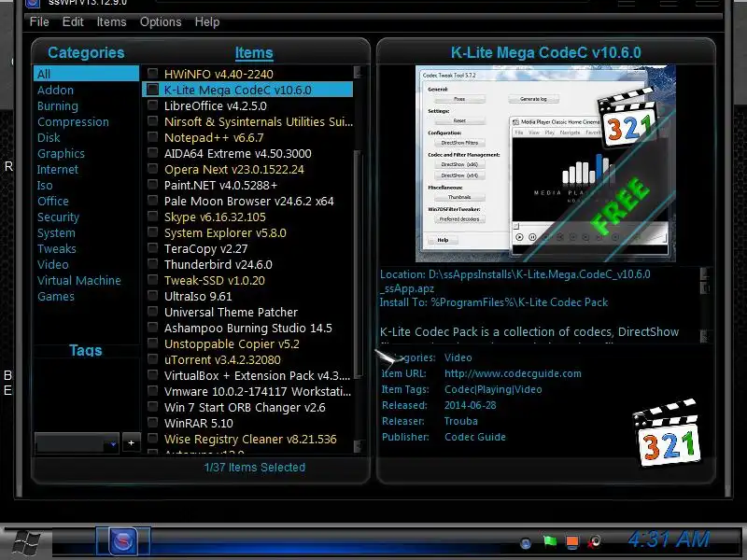Viewport: 747px width, 560px height.
Task: Select Wise Registry Cleaner v8.21.536 item
Action: 250,439
